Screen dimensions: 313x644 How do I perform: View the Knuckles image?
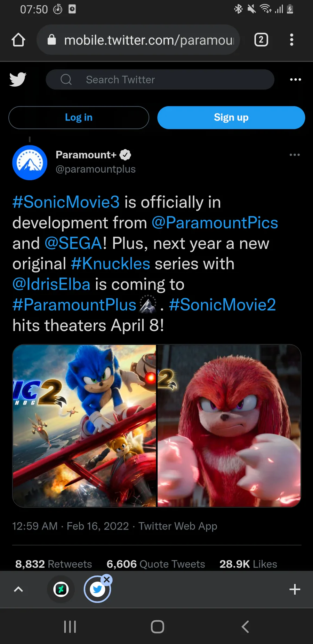pyautogui.click(x=229, y=425)
